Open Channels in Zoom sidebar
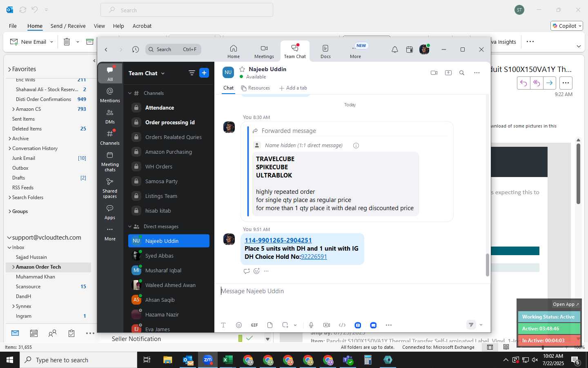Screen dimensions: 588x368 point(110,137)
